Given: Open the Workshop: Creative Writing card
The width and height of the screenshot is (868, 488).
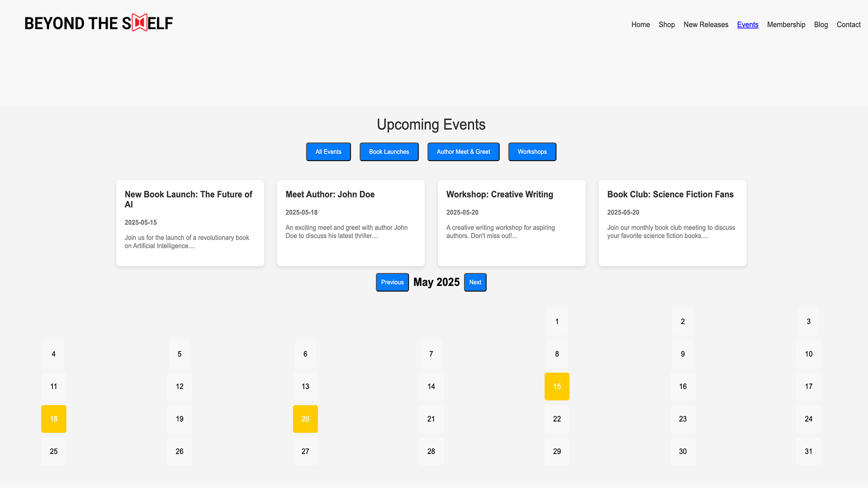Looking at the screenshot, I should click(511, 223).
